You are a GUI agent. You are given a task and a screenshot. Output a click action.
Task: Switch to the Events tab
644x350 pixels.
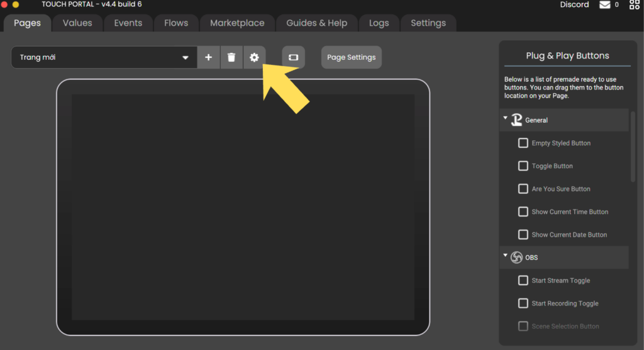tap(128, 23)
